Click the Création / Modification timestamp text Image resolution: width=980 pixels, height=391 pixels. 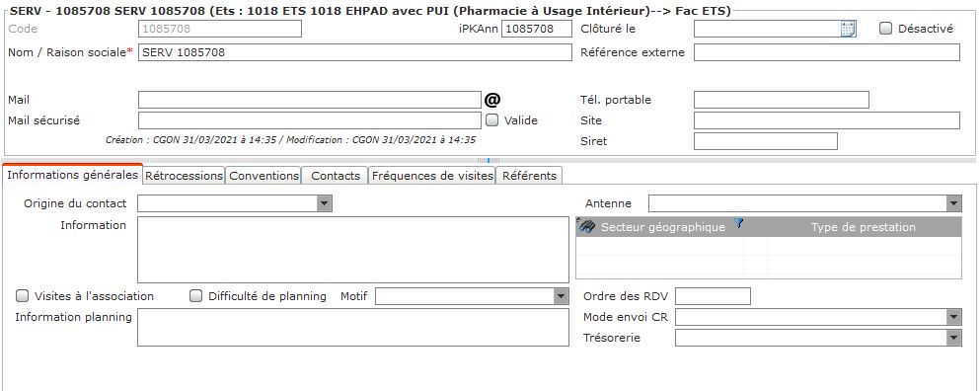pos(290,140)
